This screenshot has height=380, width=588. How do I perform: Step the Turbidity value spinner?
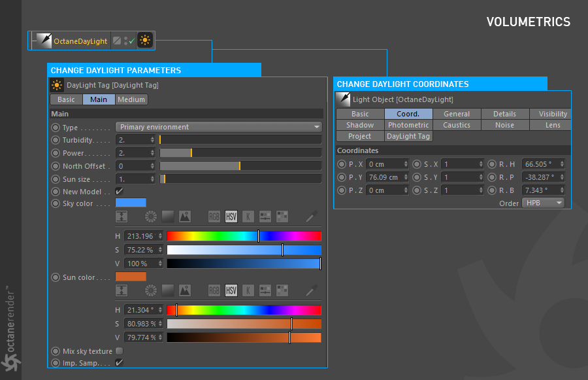tap(152, 140)
